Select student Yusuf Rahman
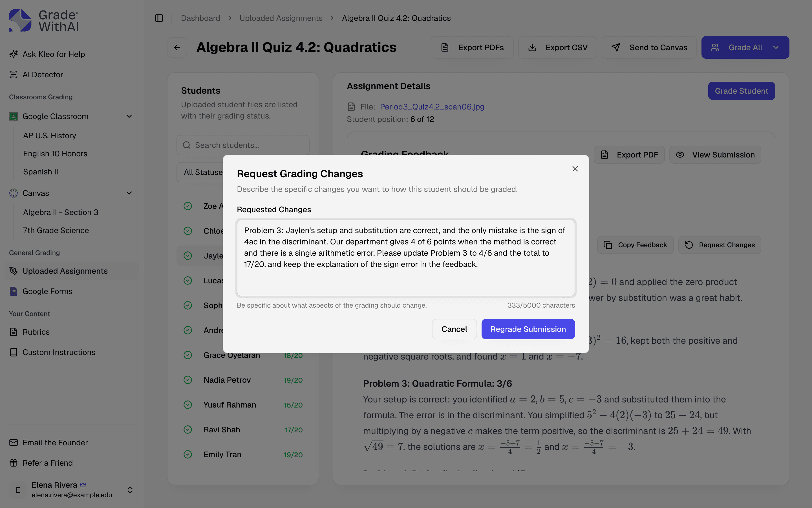The image size is (812, 508). coord(243,405)
